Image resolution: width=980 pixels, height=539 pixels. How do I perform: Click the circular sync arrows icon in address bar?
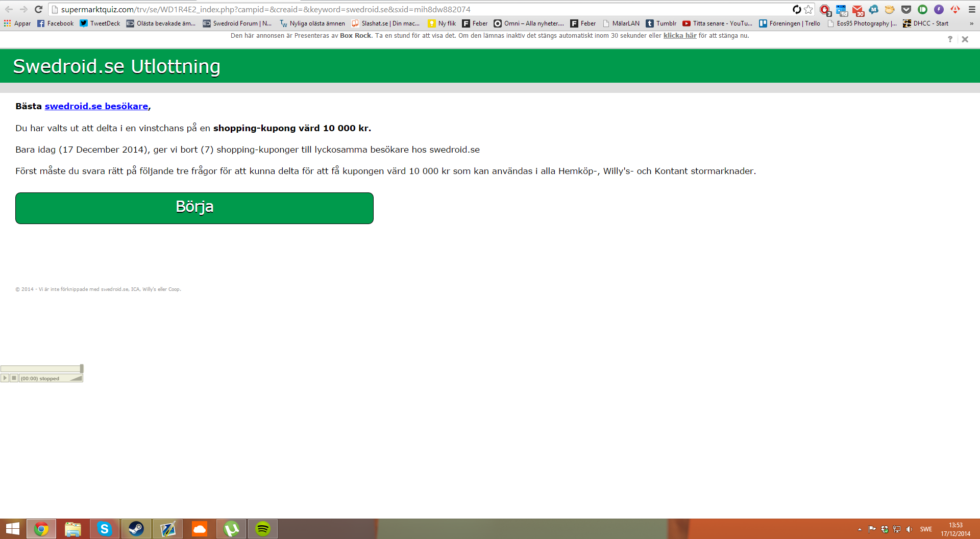(x=797, y=9)
